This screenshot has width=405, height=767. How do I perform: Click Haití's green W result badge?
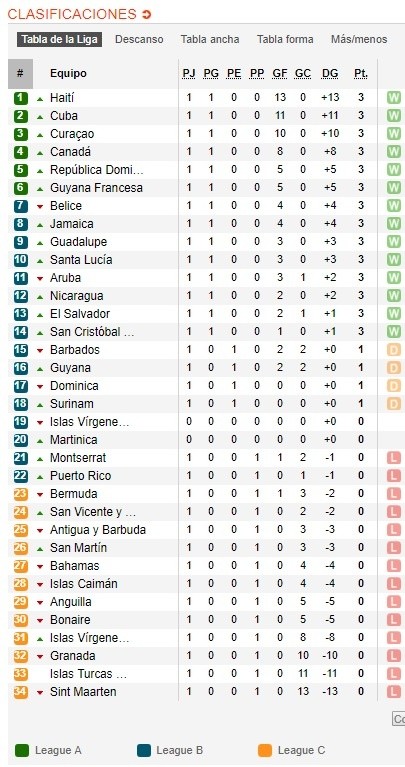[x=394, y=98]
